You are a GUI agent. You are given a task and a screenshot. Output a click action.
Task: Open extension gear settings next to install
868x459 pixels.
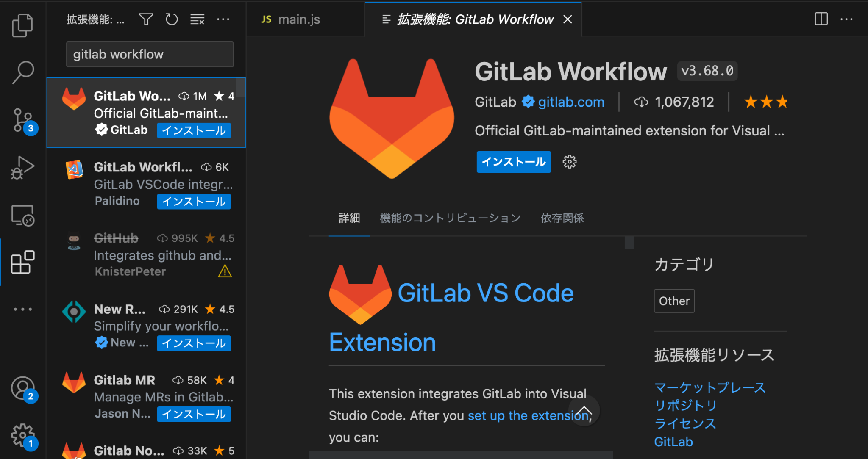tap(570, 162)
